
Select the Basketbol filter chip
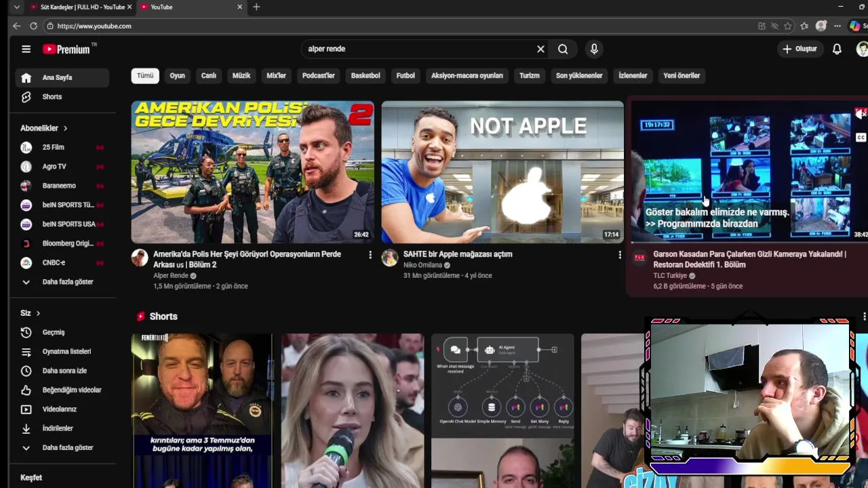coord(366,75)
